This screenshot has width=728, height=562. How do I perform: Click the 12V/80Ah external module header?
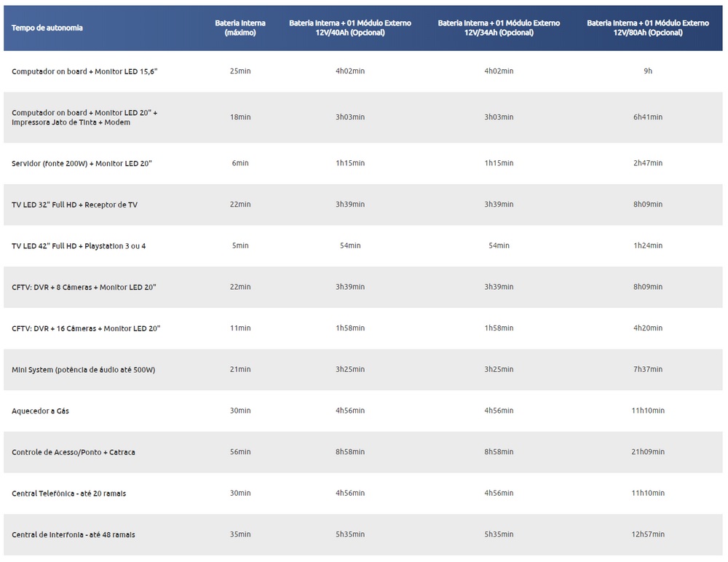point(648,28)
